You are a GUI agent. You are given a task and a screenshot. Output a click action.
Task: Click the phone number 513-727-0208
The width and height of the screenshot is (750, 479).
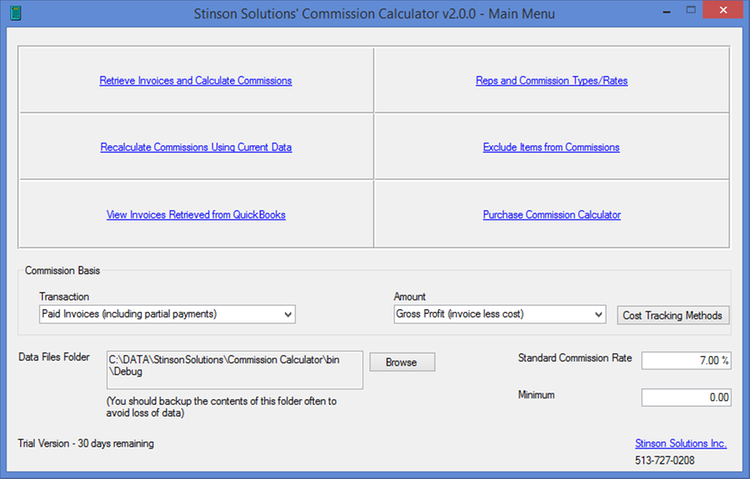point(665,460)
